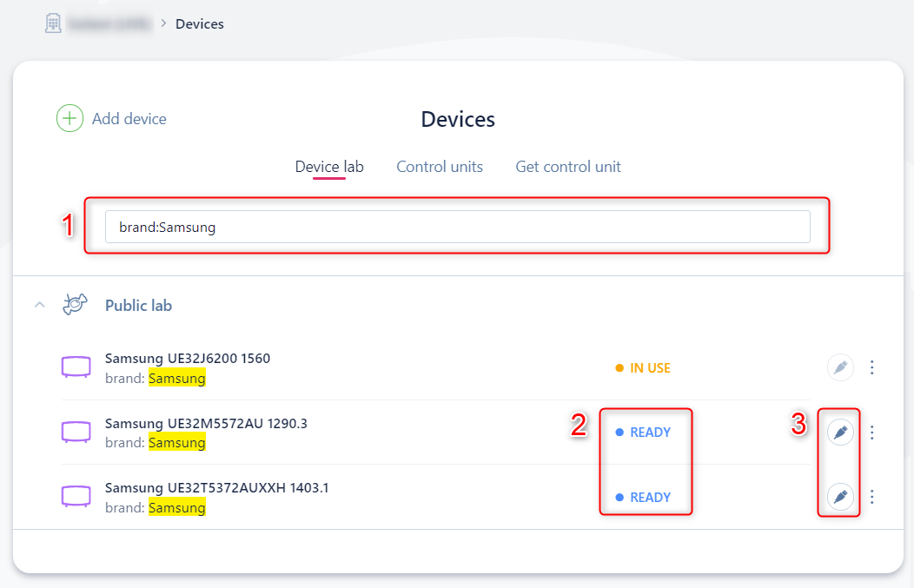Open more options menu for Samsung UE32M5572AU 1290.3
The height and width of the screenshot is (588, 914).
tap(872, 433)
